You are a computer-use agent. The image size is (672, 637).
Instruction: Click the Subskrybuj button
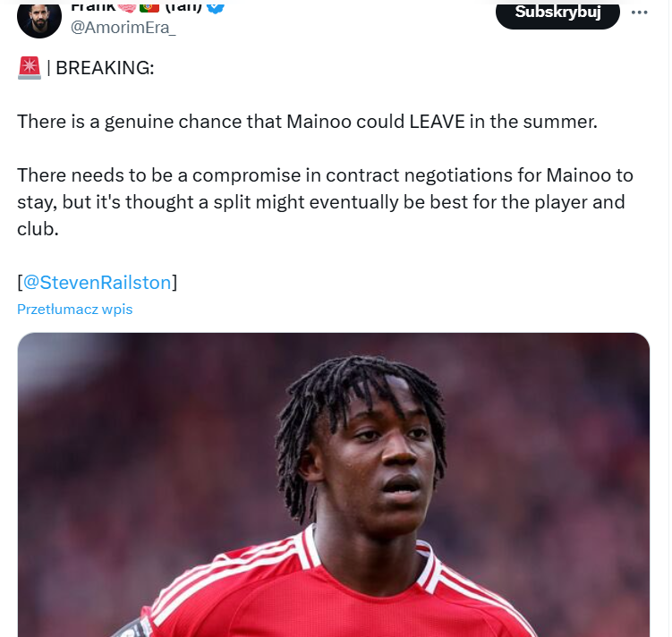click(x=557, y=15)
